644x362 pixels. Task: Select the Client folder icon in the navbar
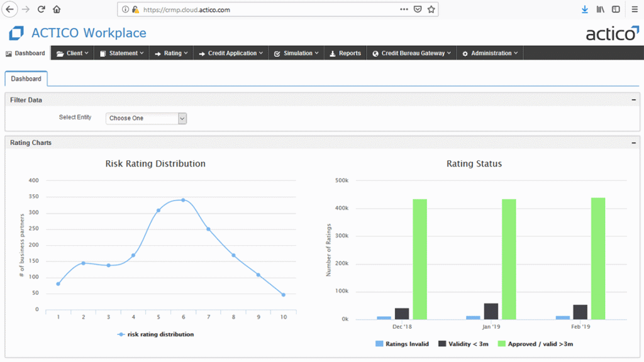(60, 53)
